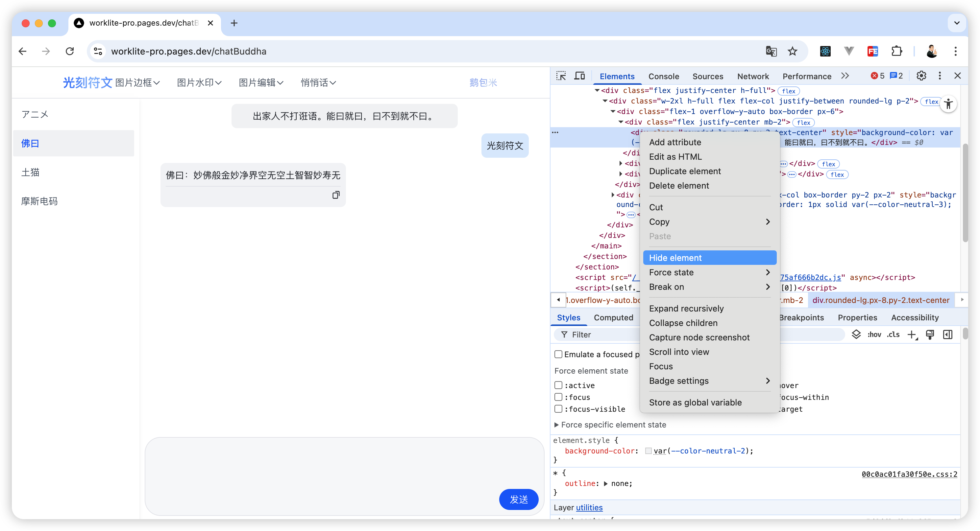Bookmark page with the star icon
Screen dimensions: 980x531
tap(793, 51)
